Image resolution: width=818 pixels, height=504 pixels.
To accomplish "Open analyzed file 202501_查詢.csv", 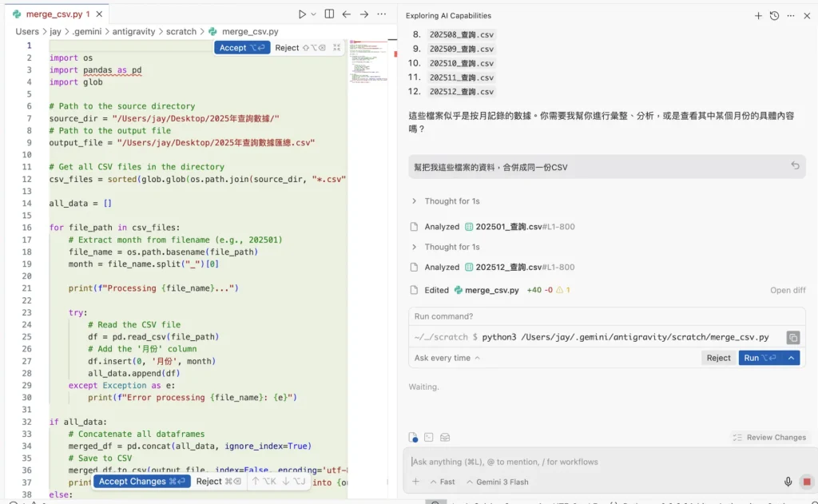I will pyautogui.click(x=508, y=226).
